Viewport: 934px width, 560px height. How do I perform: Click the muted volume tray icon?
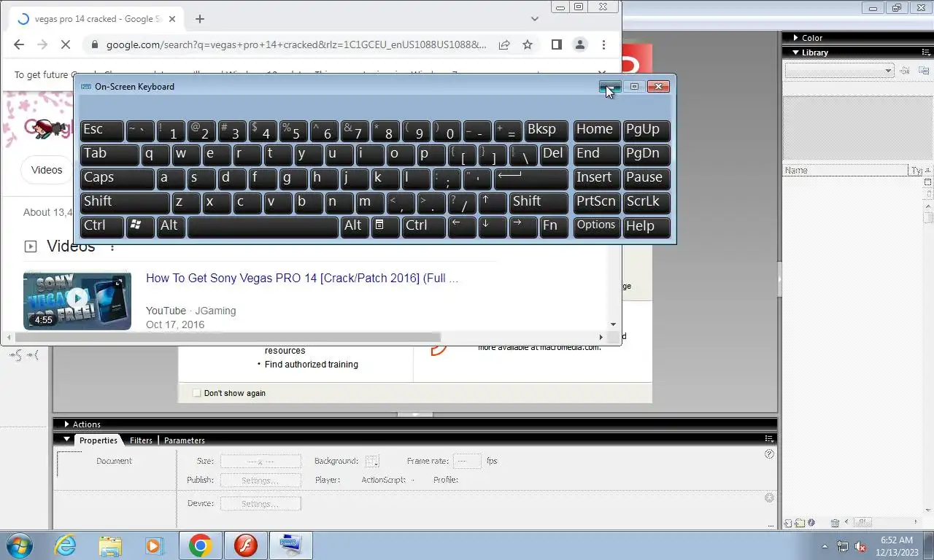(860, 546)
